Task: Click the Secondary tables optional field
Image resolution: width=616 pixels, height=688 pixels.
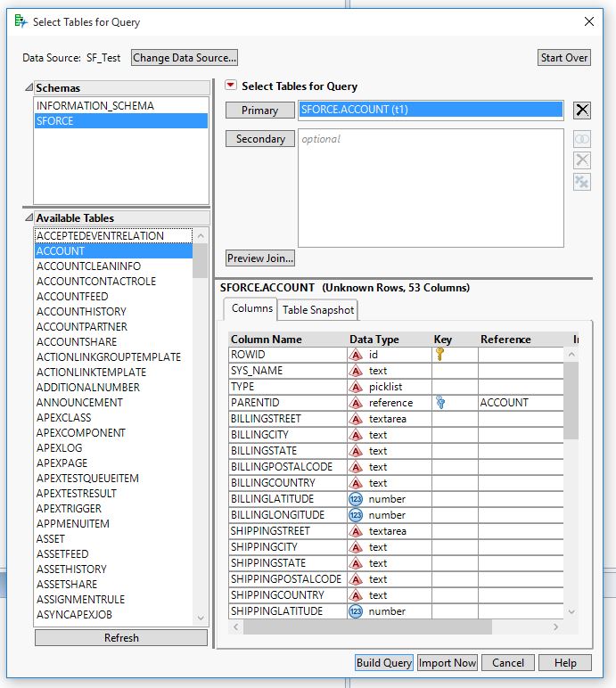Action: 431,187
